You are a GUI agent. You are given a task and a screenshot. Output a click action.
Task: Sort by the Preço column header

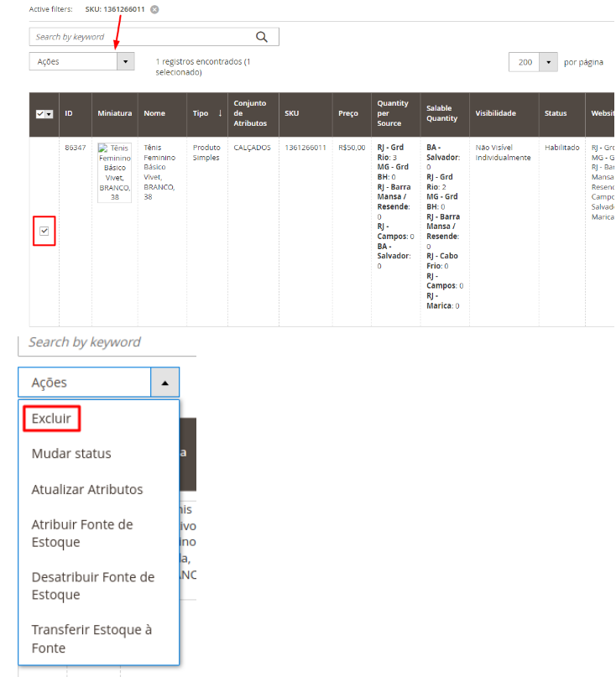[347, 113]
